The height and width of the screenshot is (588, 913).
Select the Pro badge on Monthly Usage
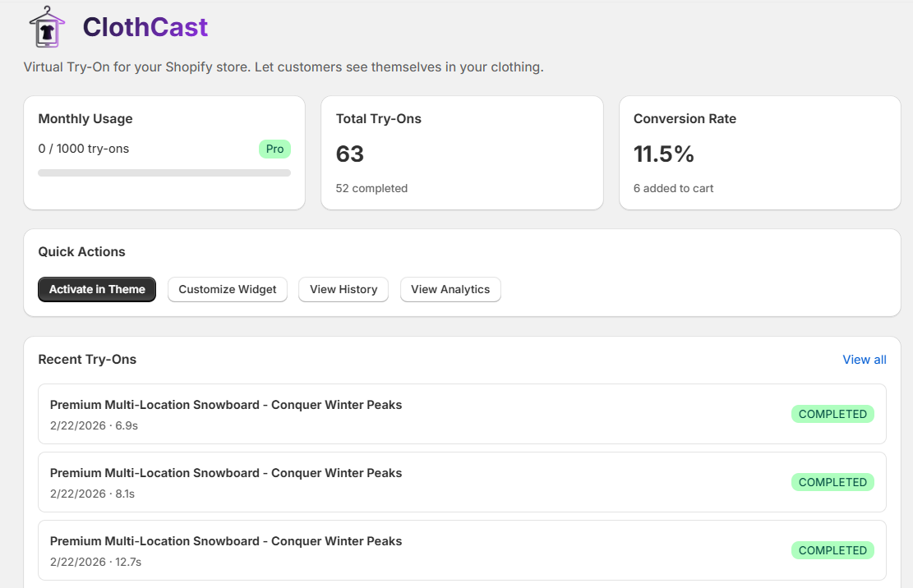[x=274, y=149]
